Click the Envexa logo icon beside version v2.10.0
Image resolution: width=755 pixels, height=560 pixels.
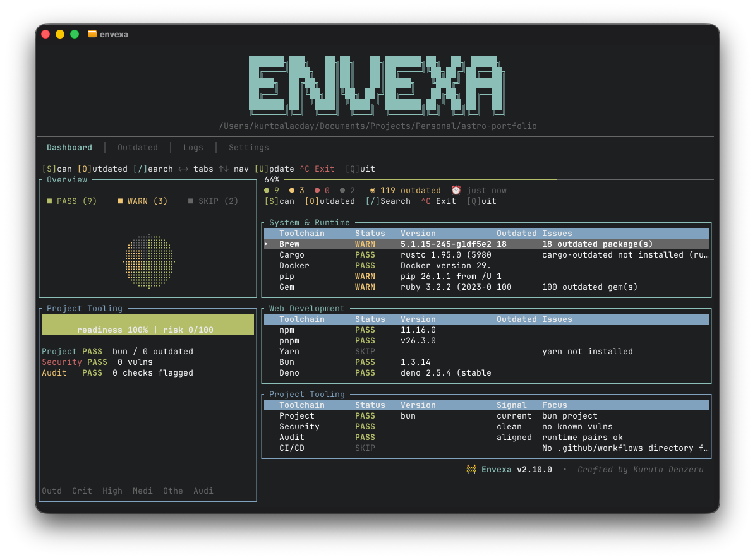tap(471, 469)
